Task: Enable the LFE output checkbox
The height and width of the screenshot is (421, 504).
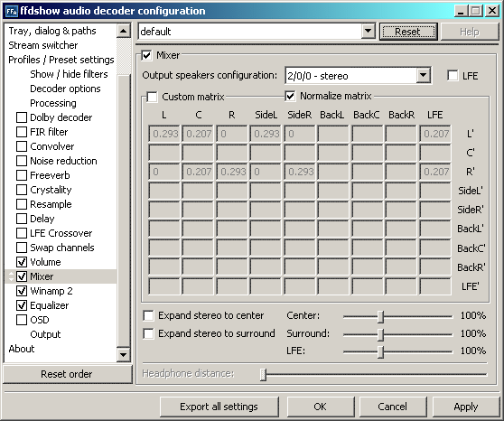Action: (453, 76)
